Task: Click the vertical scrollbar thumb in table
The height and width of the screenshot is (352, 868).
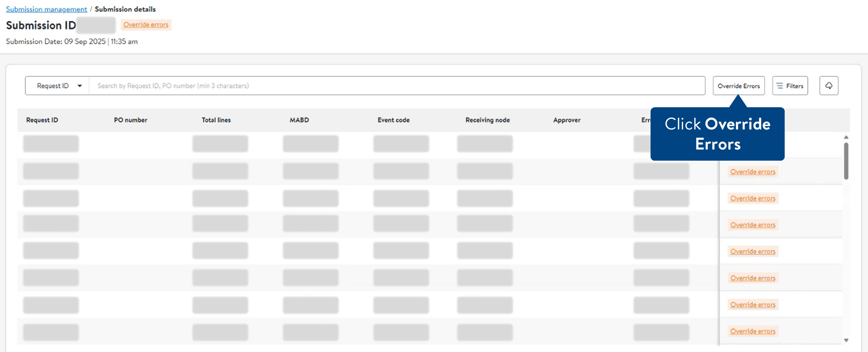Action: tap(846, 161)
